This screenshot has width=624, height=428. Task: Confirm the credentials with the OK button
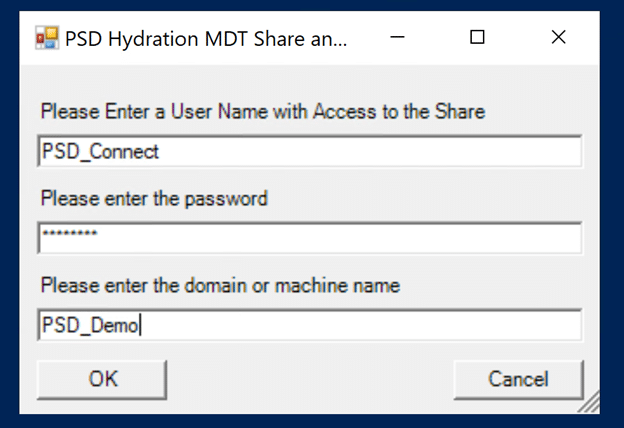[102, 379]
